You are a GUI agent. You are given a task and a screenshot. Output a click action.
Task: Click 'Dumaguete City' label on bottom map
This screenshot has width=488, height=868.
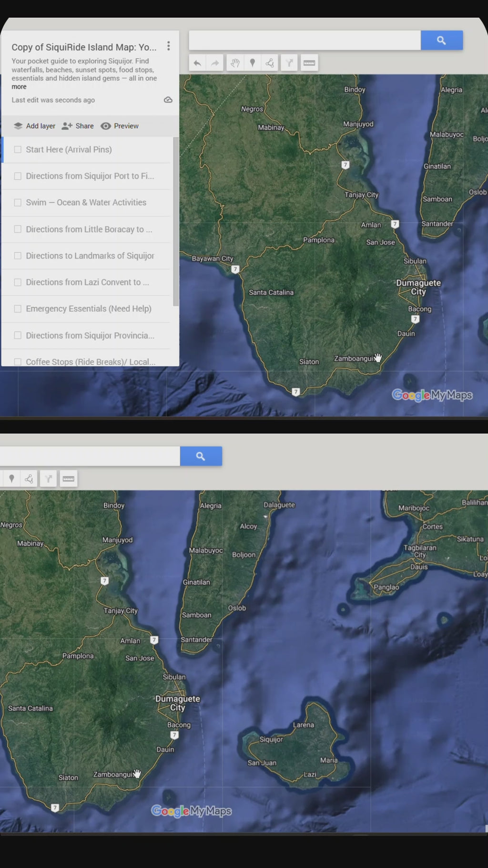click(178, 703)
